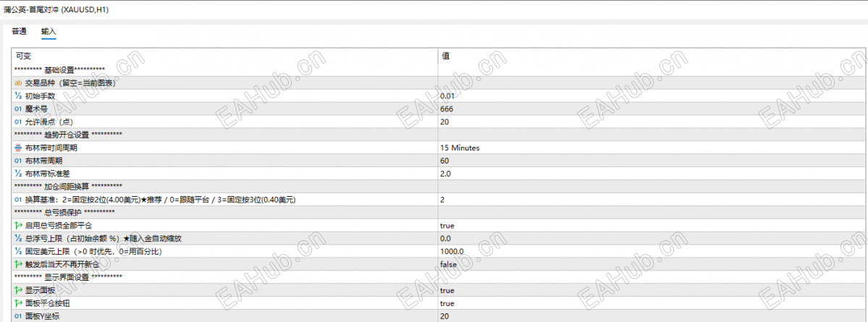This screenshot has width=868, height=322.
Task: Click the 面板平仓按钮 label
Action: [x=48, y=303]
